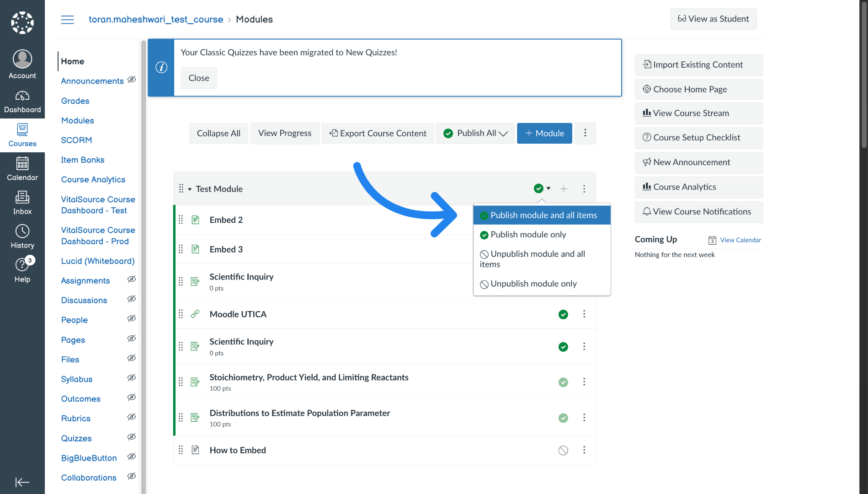Image resolution: width=868 pixels, height=494 pixels.
Task: Open the Stoichiometry, Product Yield item title
Action: coord(309,377)
